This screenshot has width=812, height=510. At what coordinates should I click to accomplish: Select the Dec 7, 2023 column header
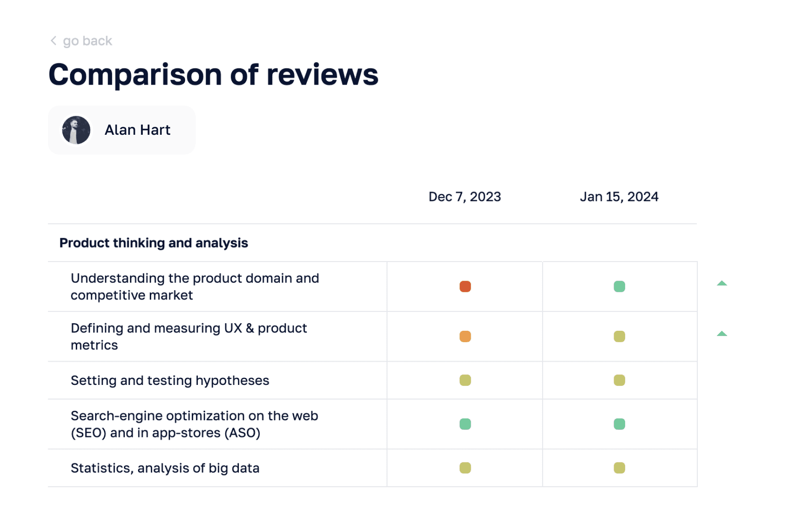[x=465, y=196]
